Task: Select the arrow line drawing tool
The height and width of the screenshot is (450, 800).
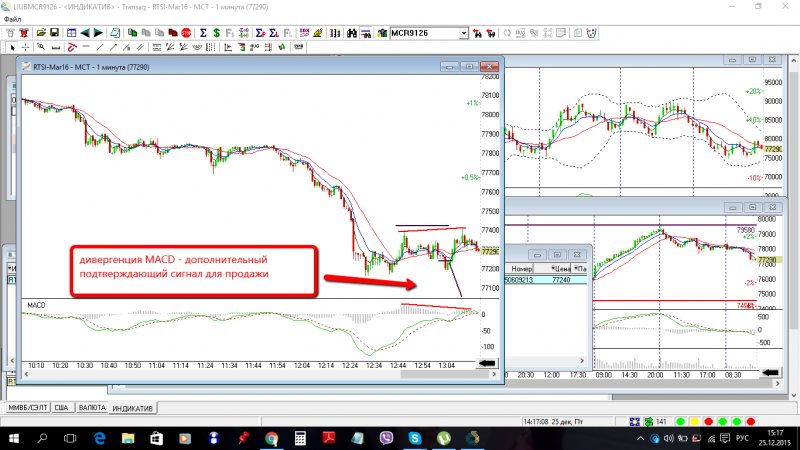Action: (113, 47)
